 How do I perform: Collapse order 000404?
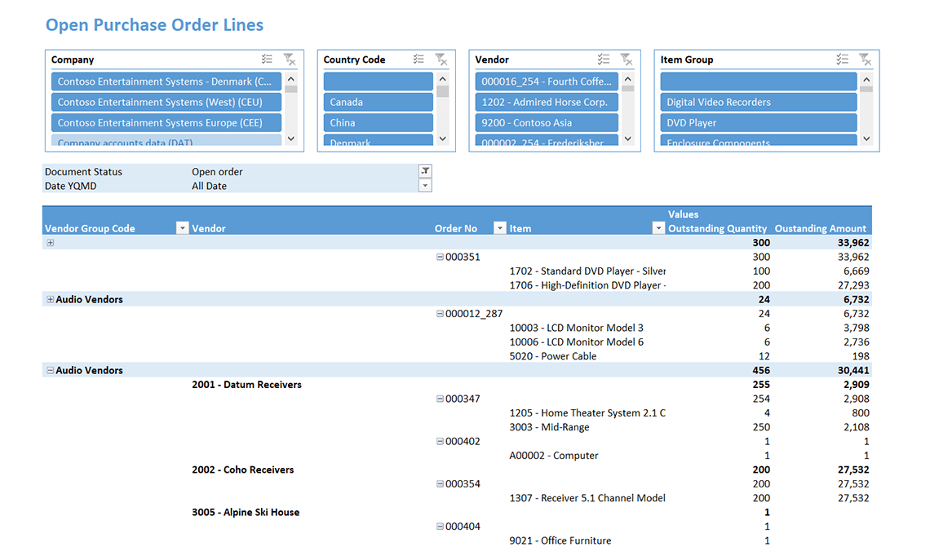(440, 527)
